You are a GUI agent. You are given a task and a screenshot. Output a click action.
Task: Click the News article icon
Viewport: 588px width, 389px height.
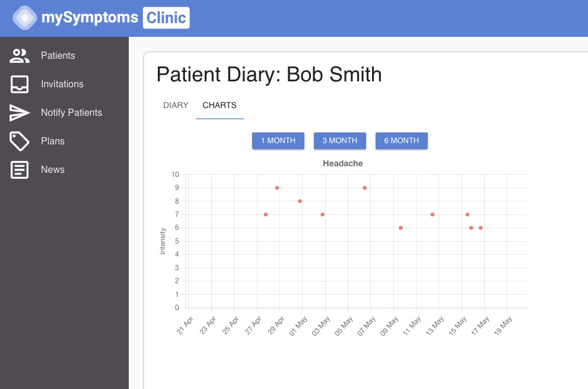20,170
